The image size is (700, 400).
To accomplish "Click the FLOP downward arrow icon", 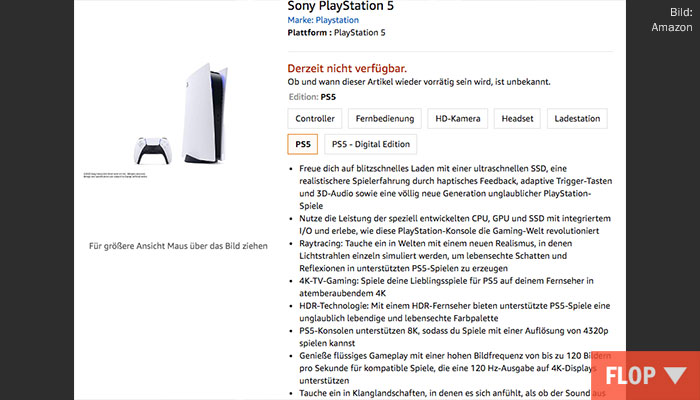I will tap(676, 376).
